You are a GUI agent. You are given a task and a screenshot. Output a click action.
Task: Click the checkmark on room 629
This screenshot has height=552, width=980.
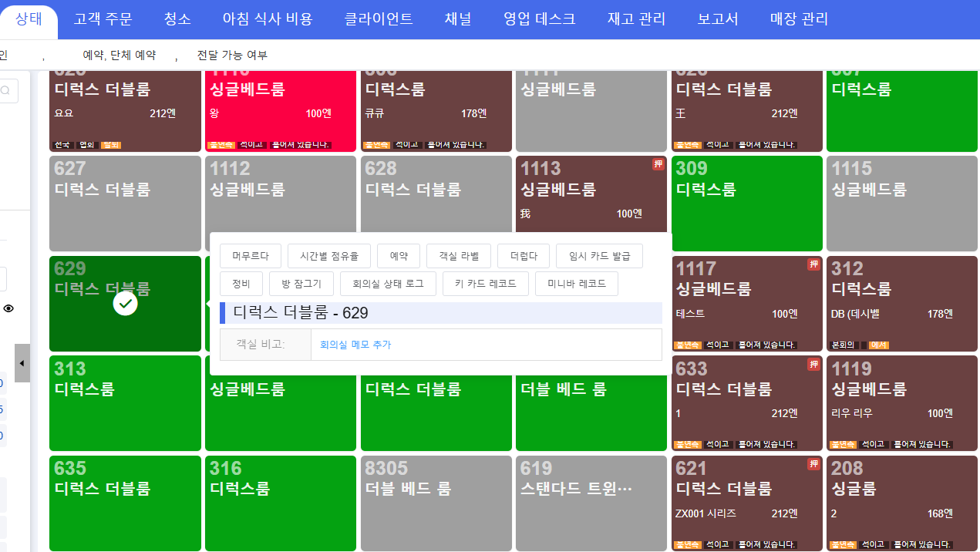pos(126,305)
